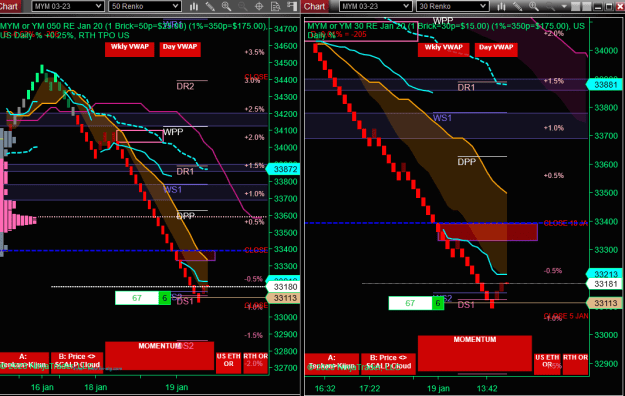Click DS1 level label in right chart
625x396 pixels.
466,305
